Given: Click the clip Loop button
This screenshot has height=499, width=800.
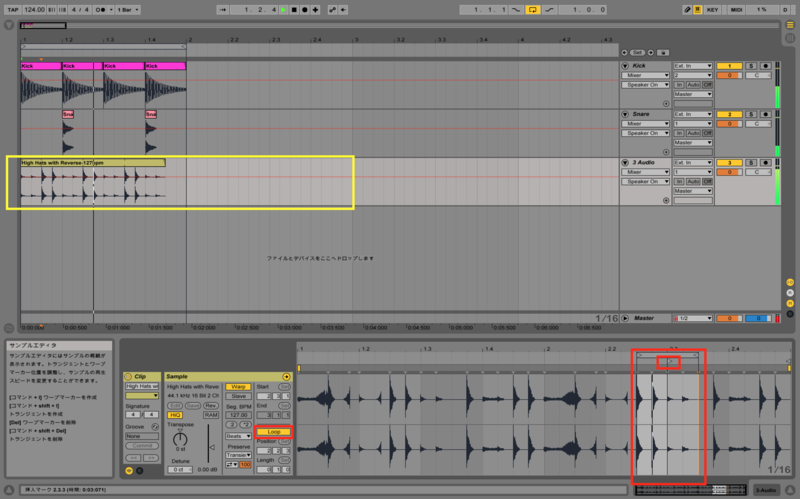Looking at the screenshot, I should click(x=273, y=432).
